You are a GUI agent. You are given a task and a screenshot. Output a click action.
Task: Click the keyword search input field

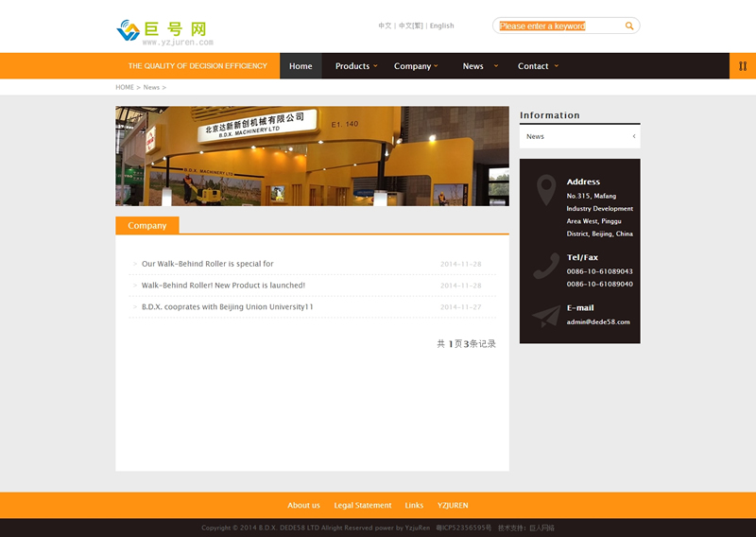click(x=558, y=26)
